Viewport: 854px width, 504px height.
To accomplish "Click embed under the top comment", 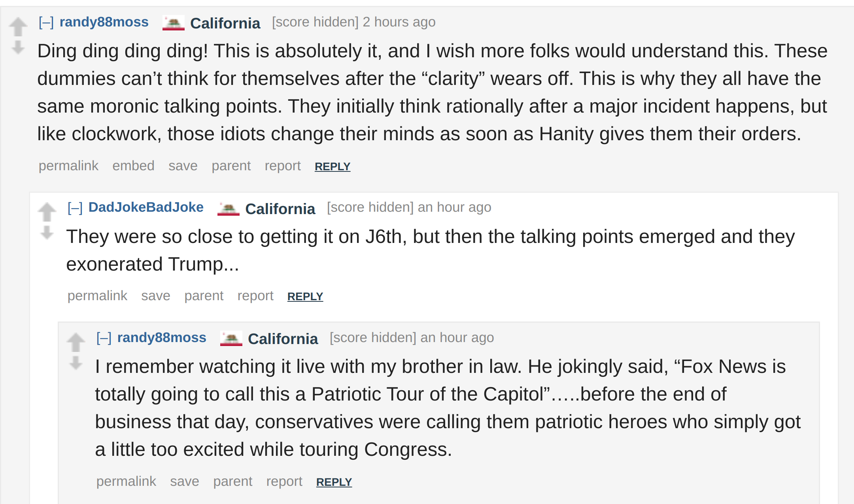I will coord(133,165).
